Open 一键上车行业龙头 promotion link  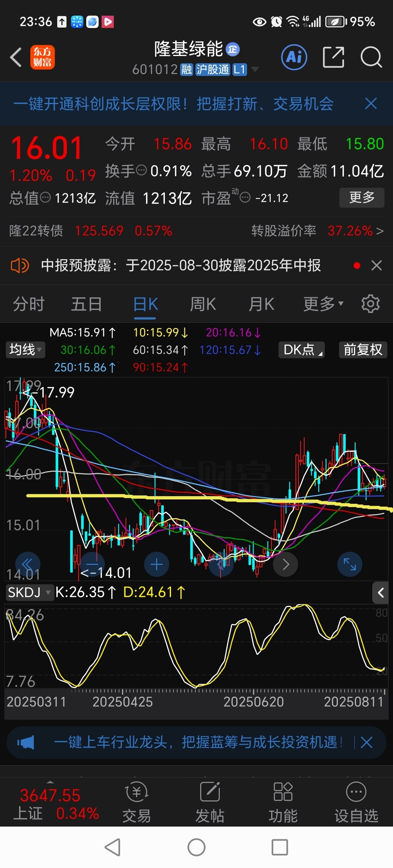pyautogui.click(x=198, y=742)
